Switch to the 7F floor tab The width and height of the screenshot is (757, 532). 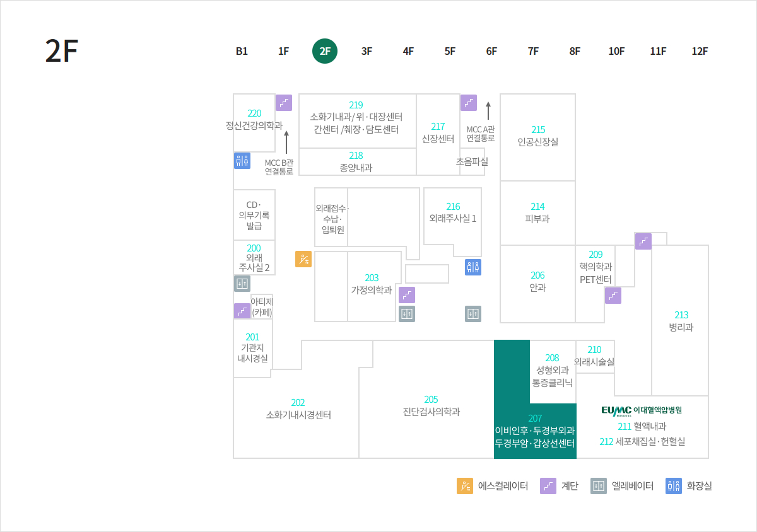click(533, 52)
